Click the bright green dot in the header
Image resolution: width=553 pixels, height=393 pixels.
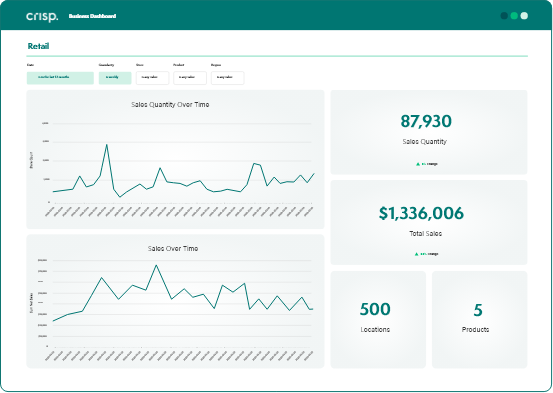(x=514, y=16)
